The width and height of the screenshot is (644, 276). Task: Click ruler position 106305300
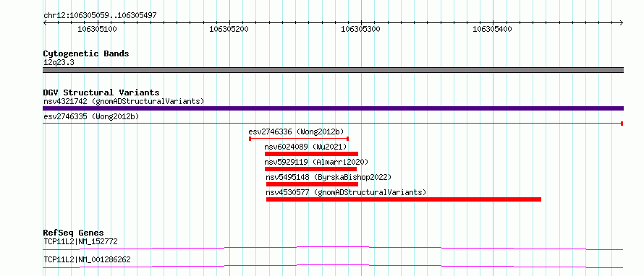pyautogui.click(x=361, y=29)
